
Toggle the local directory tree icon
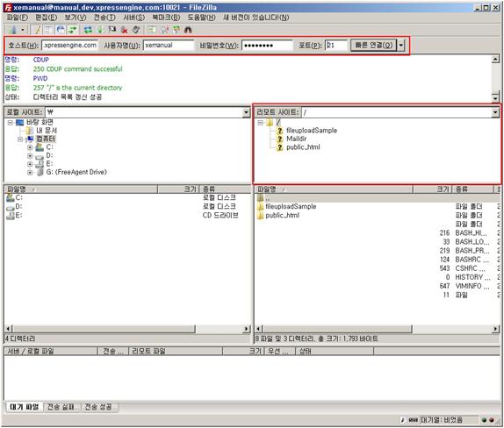48,30
